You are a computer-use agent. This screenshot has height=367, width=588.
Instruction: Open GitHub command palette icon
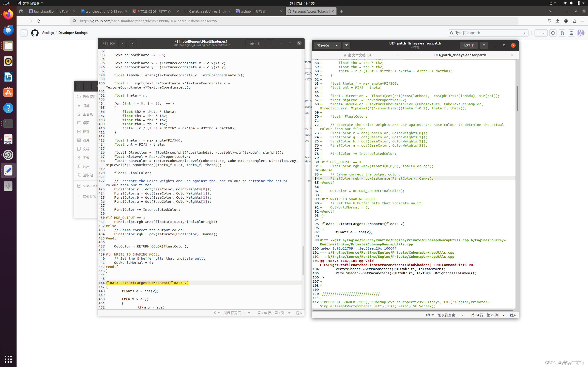pos(525,33)
